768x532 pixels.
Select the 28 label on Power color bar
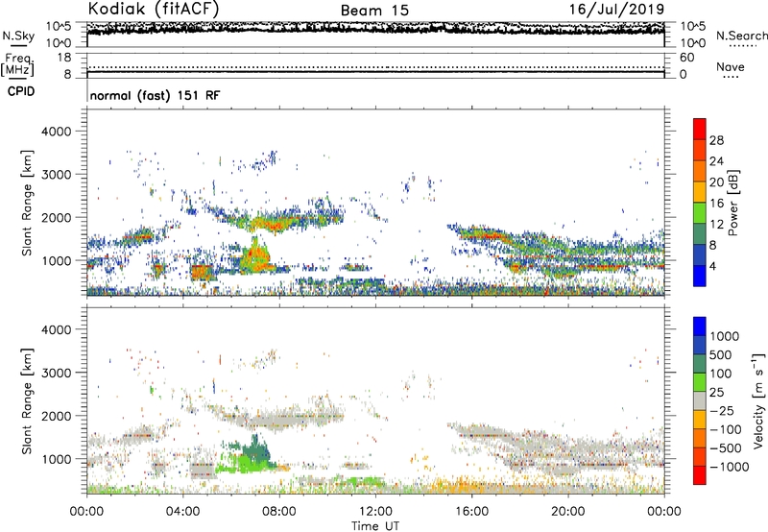pyautogui.click(x=716, y=140)
